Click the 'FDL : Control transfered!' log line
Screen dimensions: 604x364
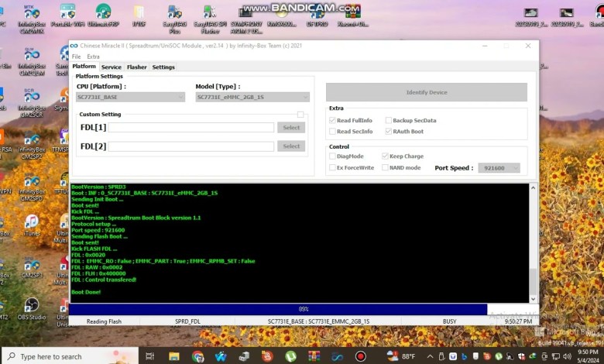point(104,280)
